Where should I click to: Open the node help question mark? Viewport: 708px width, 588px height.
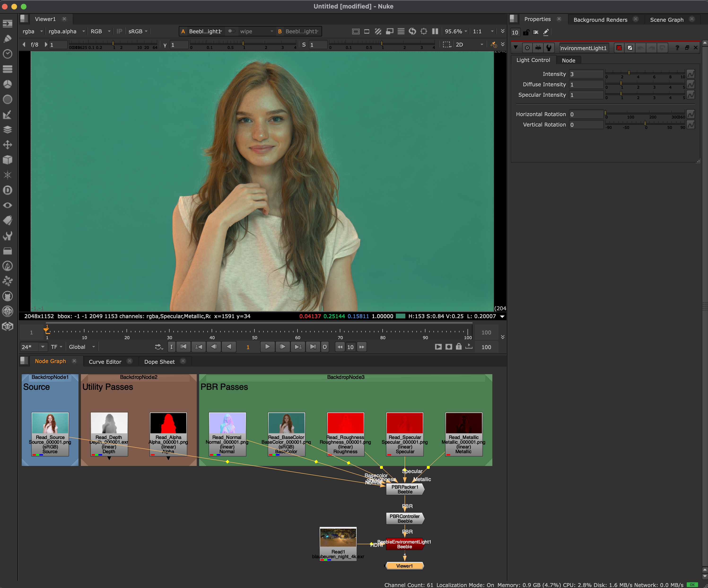[677, 48]
